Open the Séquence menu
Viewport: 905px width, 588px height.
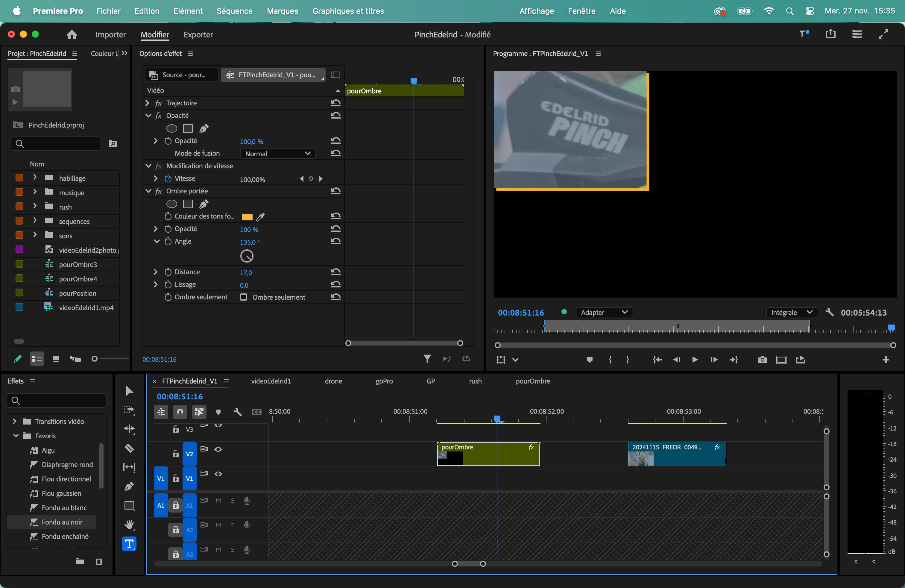pos(234,11)
